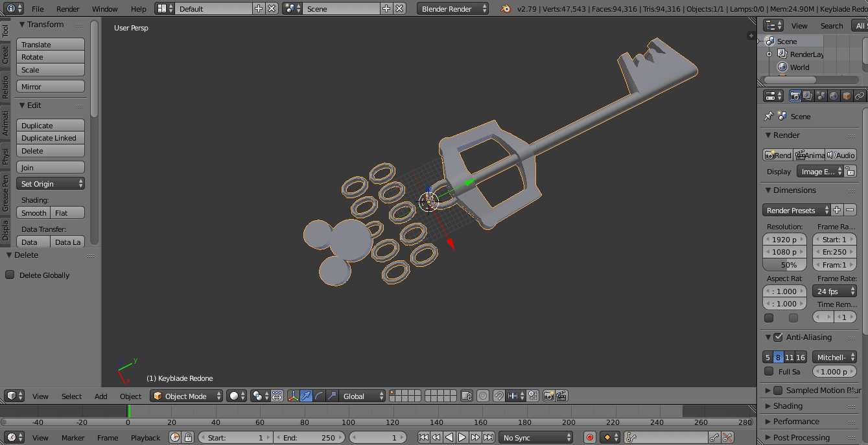This screenshot has width=868, height=445.
Task: Click the OpenGL render camera icon
Action: pyautogui.click(x=549, y=396)
